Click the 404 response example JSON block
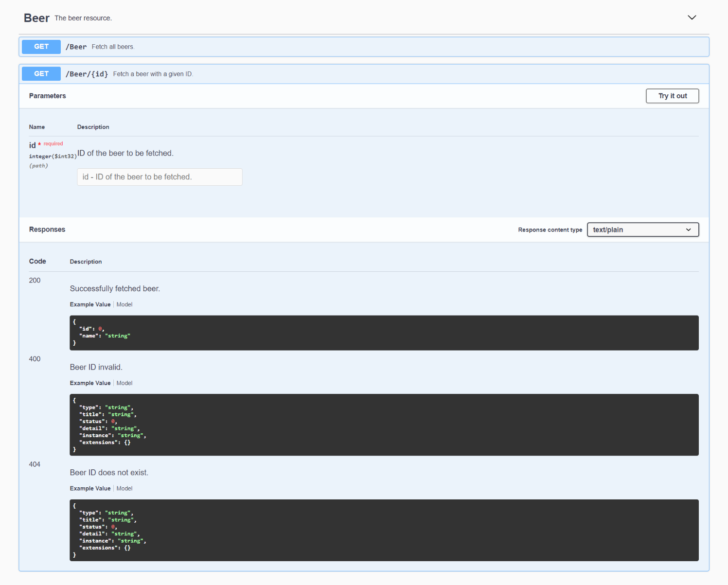 [384, 530]
